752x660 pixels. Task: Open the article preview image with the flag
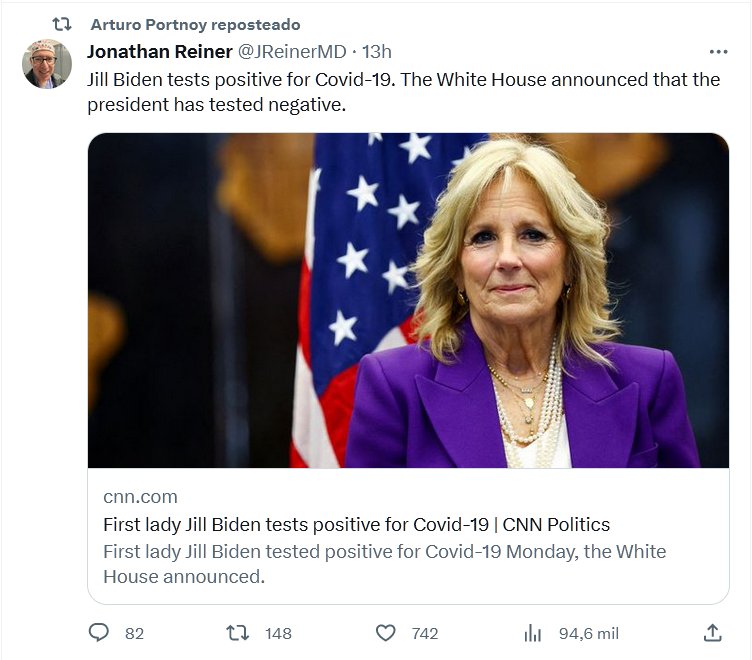click(x=408, y=300)
